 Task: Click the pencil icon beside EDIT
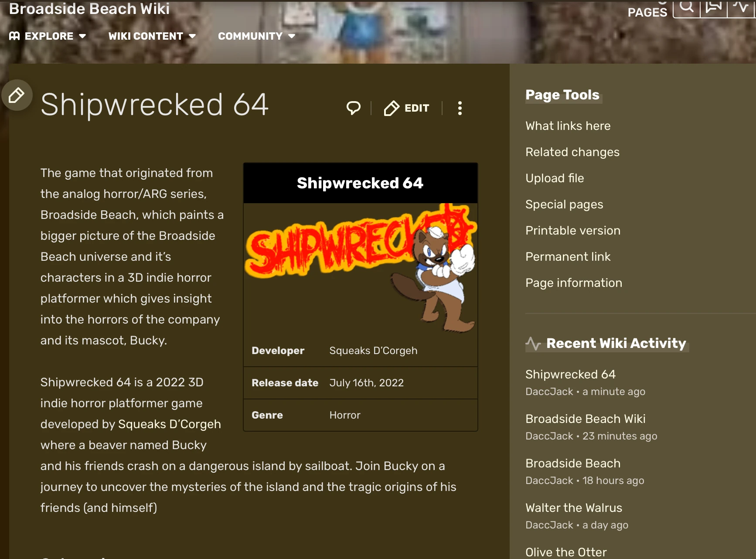(392, 108)
